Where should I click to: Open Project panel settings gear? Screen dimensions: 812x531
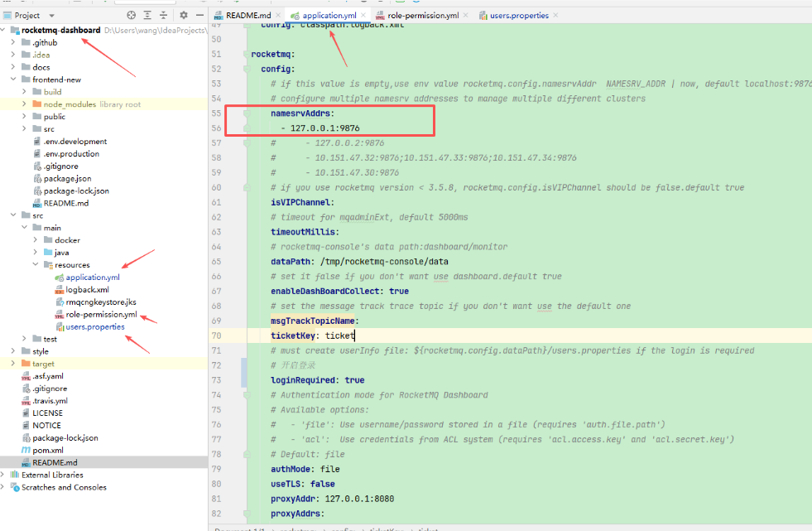[184, 15]
